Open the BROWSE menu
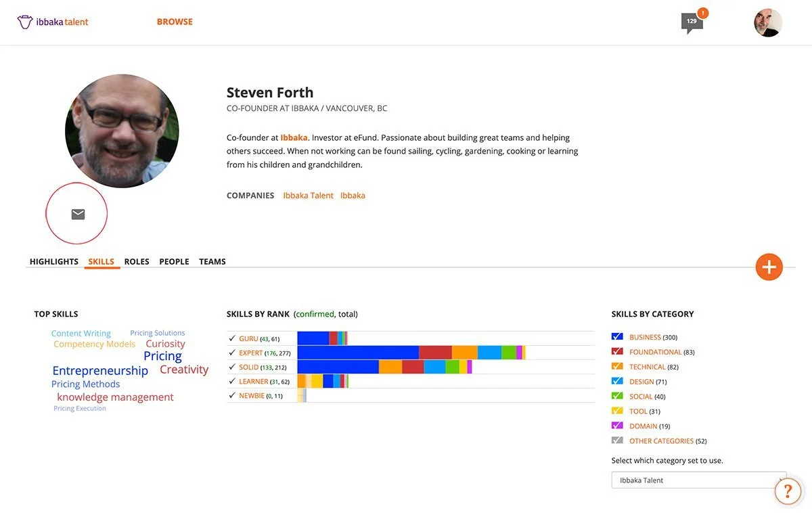This screenshot has height=513, width=812. 175,22
